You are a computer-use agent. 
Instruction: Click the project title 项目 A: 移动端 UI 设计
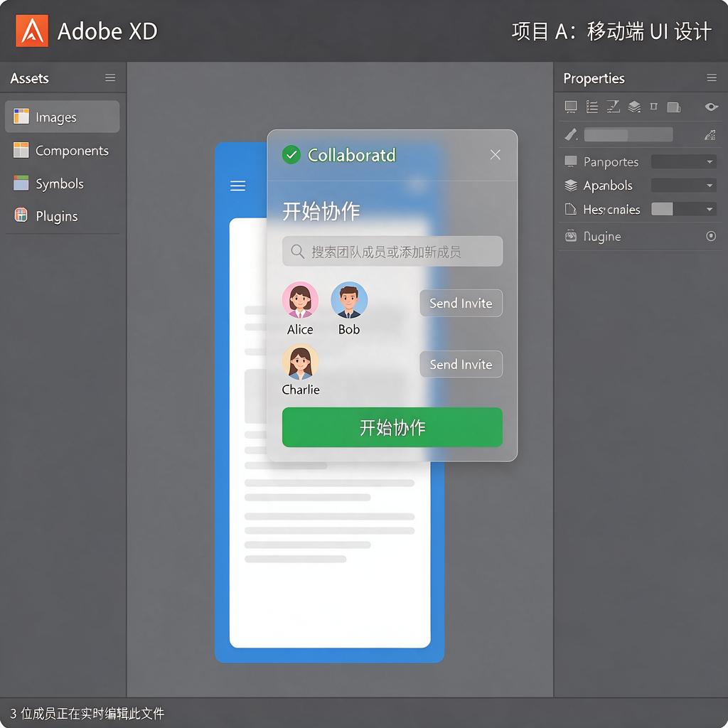click(x=611, y=31)
